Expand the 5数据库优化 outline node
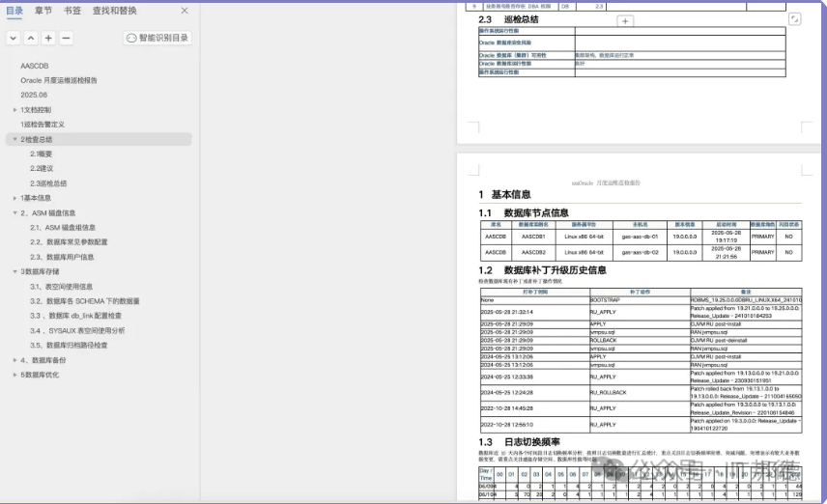Image resolution: width=827 pixels, height=504 pixels. coord(14,375)
